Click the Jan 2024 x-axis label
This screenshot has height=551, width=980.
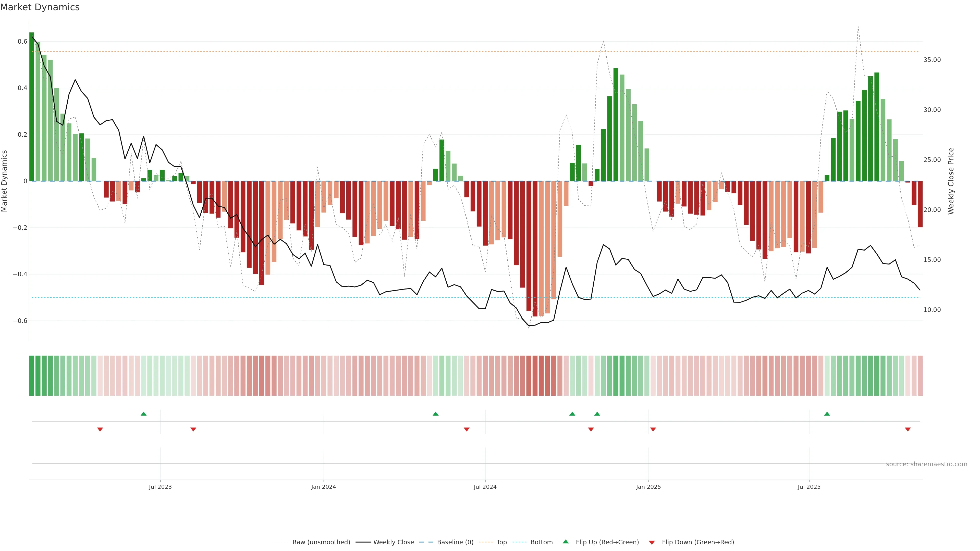coord(323,487)
